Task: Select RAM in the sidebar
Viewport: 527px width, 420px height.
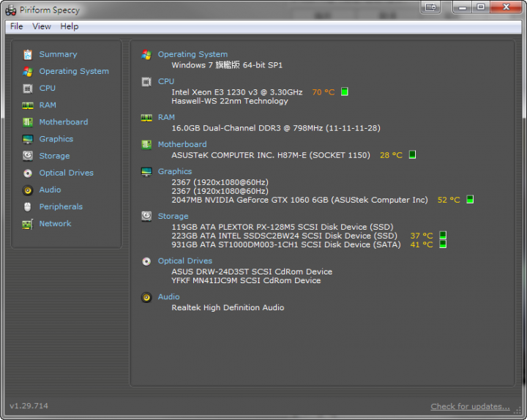Action: [x=48, y=105]
